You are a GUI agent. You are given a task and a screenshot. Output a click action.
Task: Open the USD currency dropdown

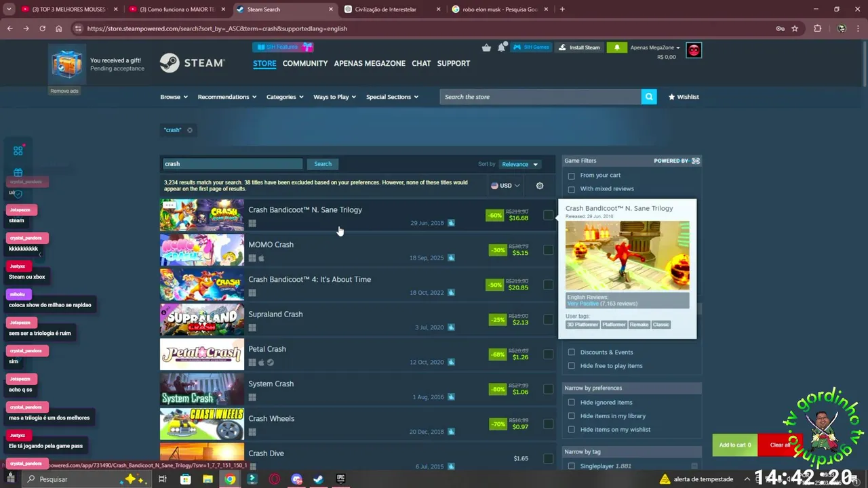click(x=505, y=186)
